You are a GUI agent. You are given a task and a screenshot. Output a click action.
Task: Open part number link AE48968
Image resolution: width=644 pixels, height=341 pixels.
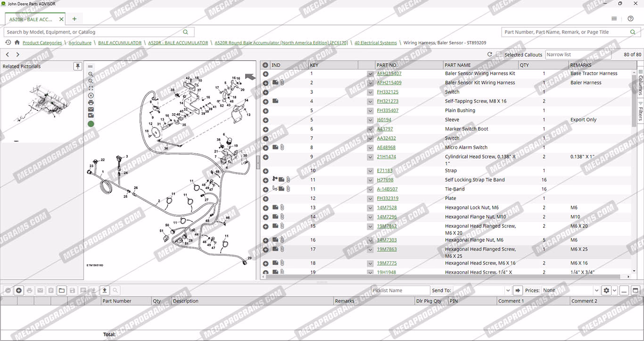point(386,148)
